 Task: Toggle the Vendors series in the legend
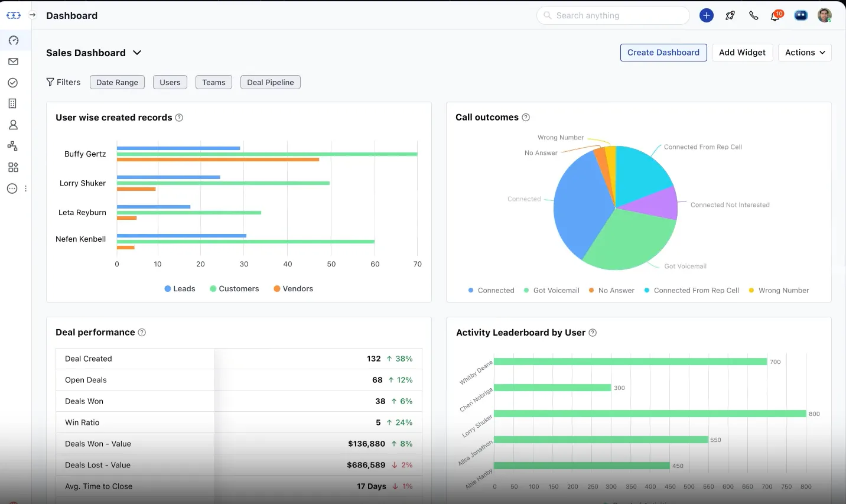pyautogui.click(x=294, y=289)
